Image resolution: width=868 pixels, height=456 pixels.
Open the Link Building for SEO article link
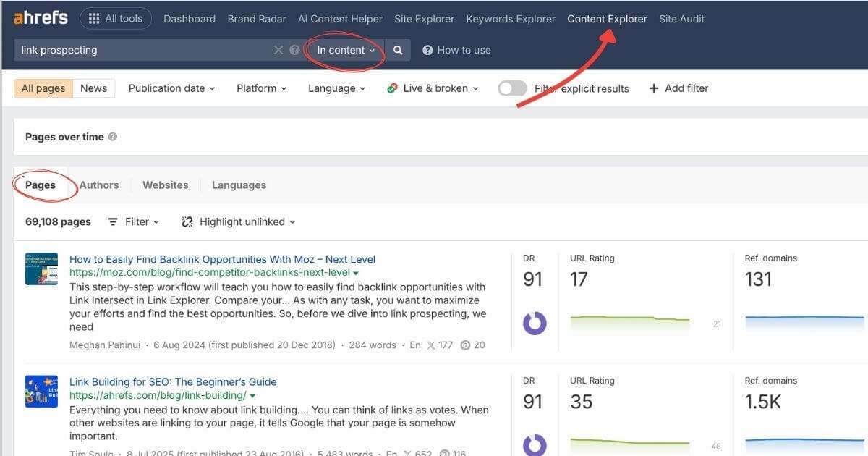click(174, 381)
